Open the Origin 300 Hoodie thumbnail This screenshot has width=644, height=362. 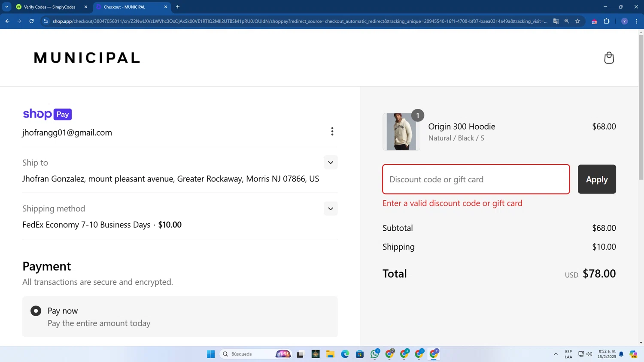pos(401,132)
